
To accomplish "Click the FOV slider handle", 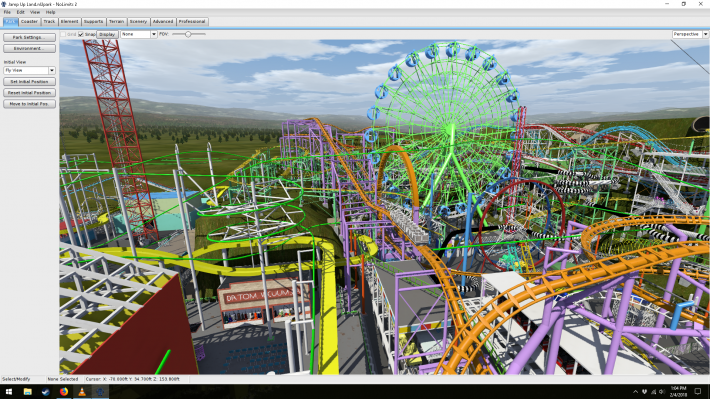I will coord(188,34).
